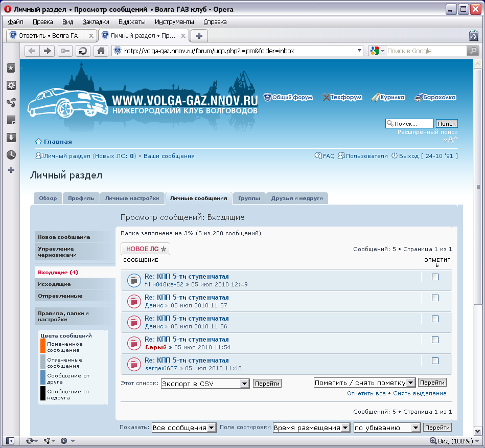Open the Закладки menu

pos(96,21)
